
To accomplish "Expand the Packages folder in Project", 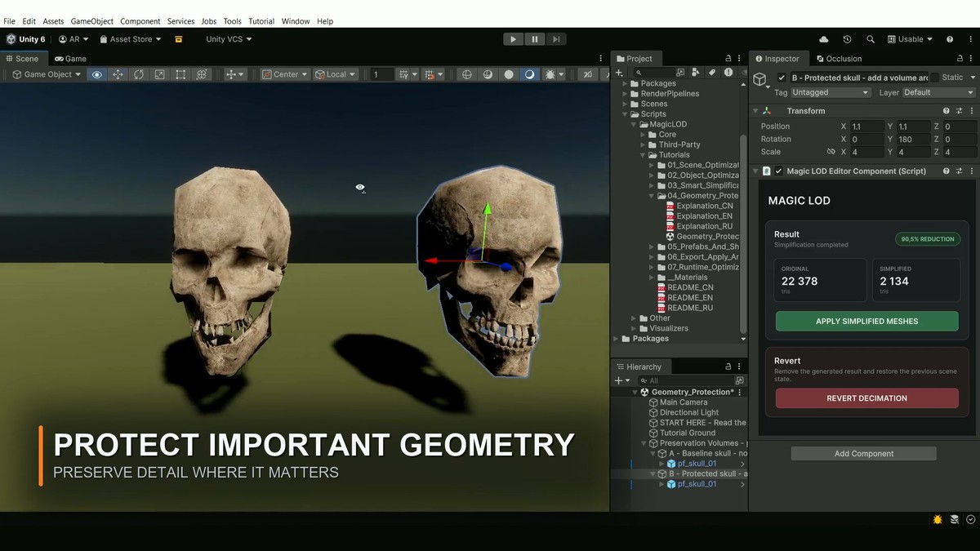I will (x=626, y=83).
